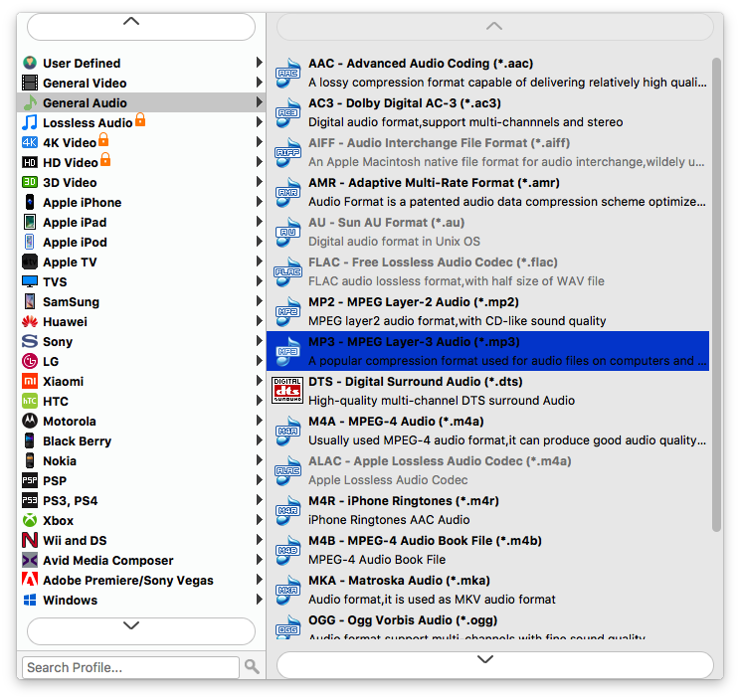Click the LG logo icon
Screen dimensions: 740x700
(x=30, y=361)
